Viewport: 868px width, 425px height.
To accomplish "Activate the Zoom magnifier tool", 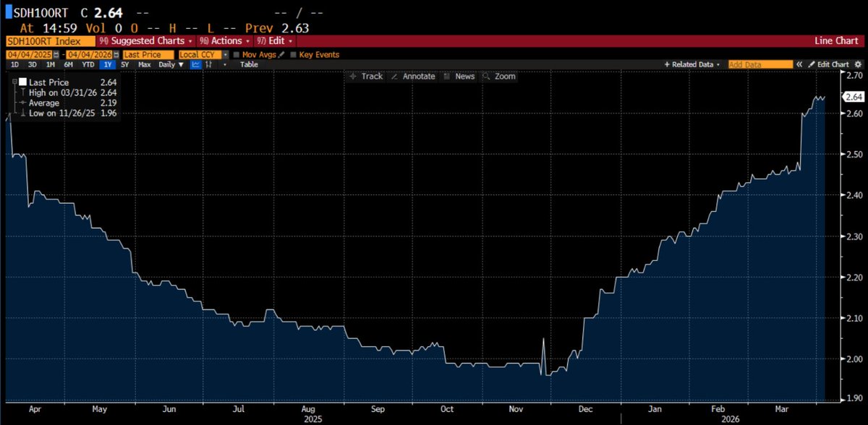I will click(499, 76).
